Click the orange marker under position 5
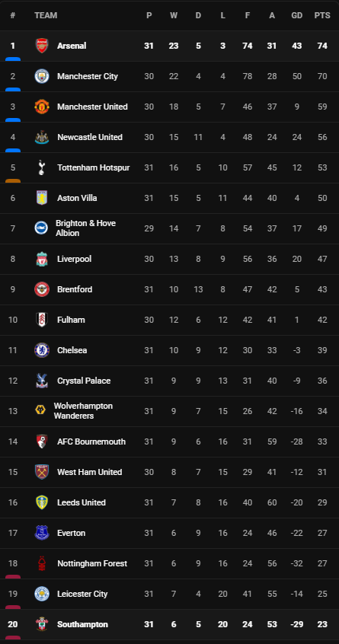 (x=13, y=180)
